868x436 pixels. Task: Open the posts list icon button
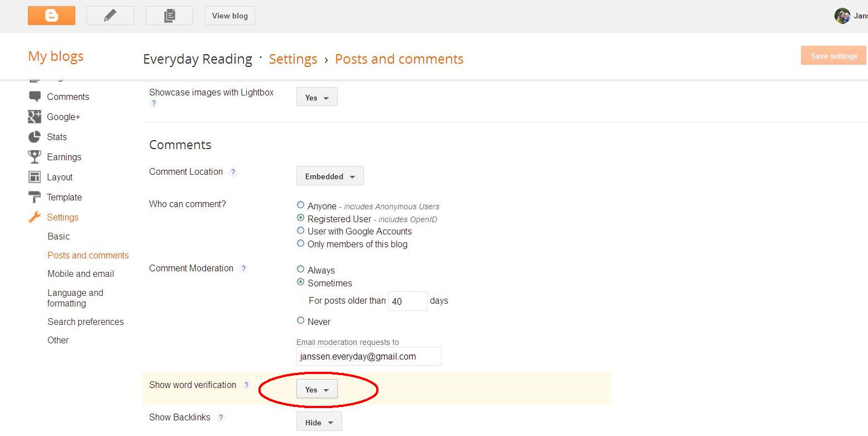point(169,16)
